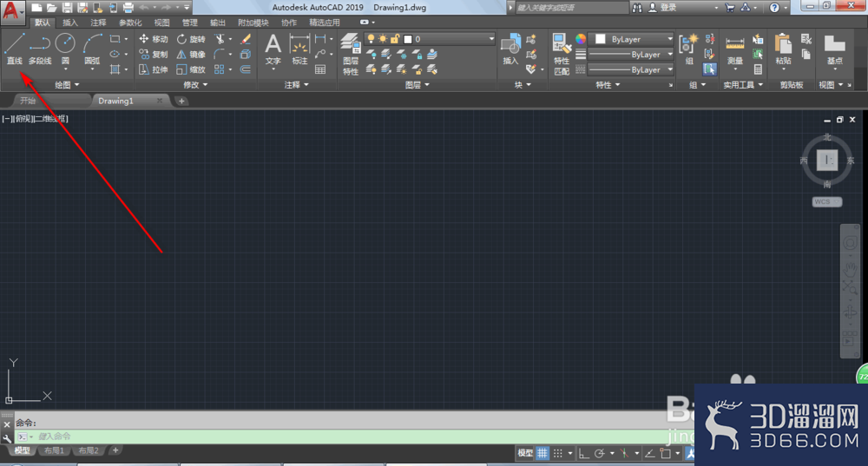Image resolution: width=868 pixels, height=466 pixels.
Task: Click the Save icon in quick access toolbar
Action: tap(67, 7)
